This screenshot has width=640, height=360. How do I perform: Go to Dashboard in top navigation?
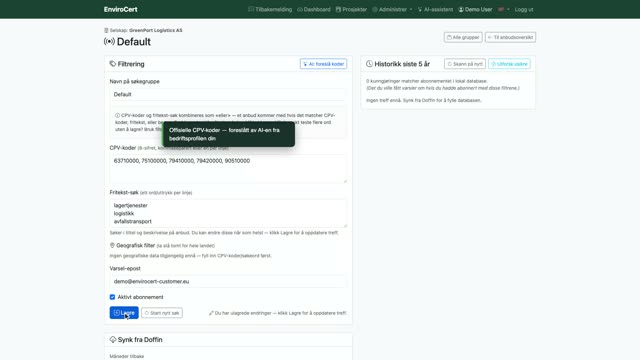tap(313, 9)
